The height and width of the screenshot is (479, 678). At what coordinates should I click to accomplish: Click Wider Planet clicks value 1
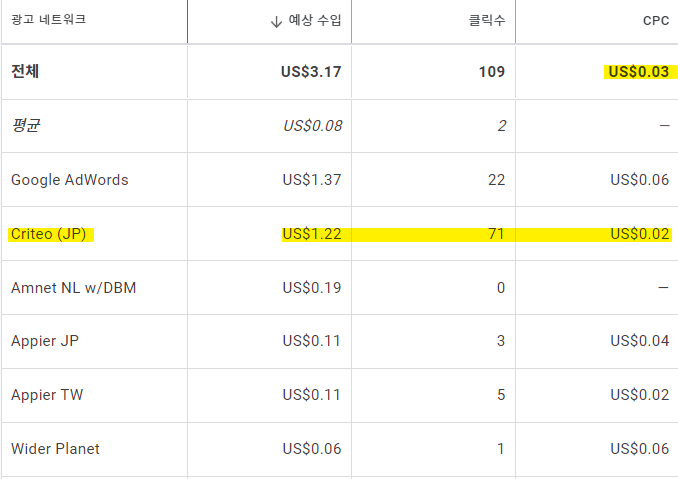coord(501,449)
